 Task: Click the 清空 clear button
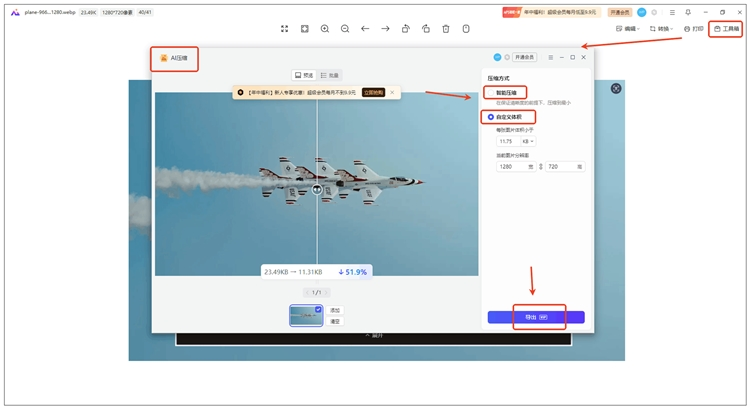click(335, 321)
